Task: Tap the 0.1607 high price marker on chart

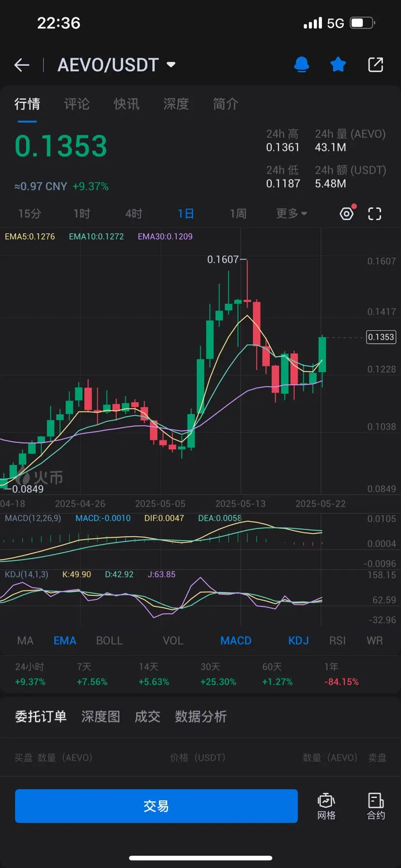Action: click(x=223, y=260)
